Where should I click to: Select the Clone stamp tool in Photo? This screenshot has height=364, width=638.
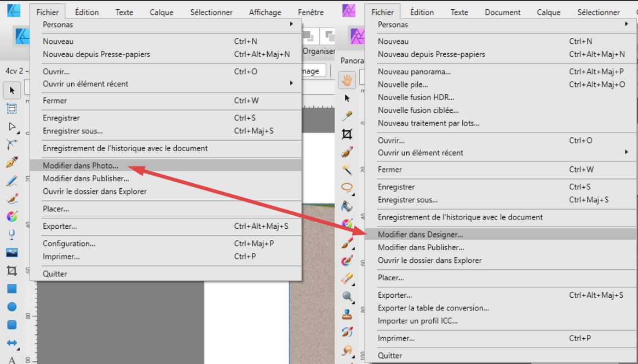[x=347, y=314]
